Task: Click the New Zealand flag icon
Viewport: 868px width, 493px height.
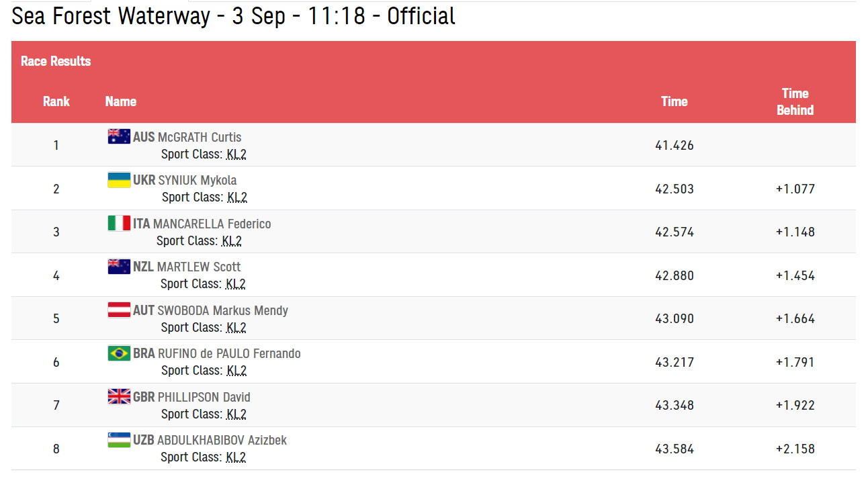Action: tap(119, 267)
